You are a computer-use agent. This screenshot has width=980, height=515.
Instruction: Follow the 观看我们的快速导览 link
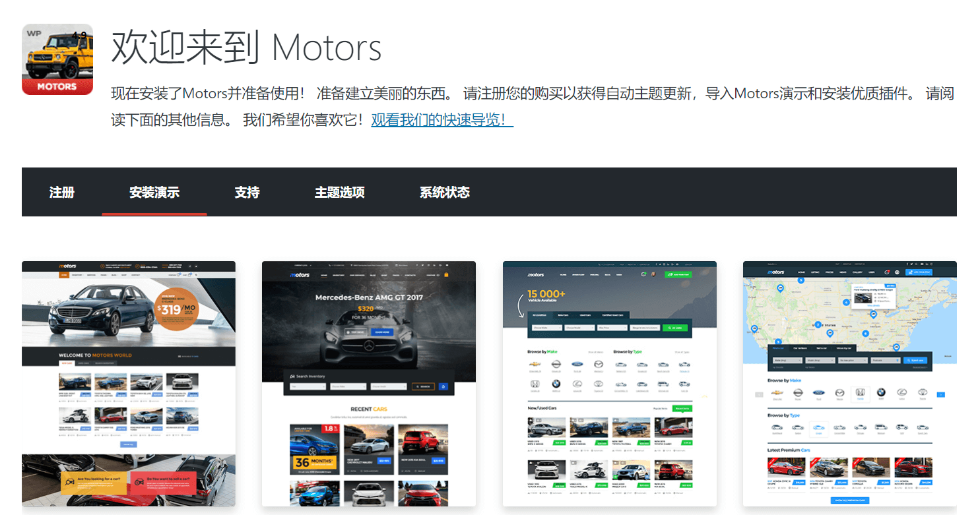tap(442, 120)
